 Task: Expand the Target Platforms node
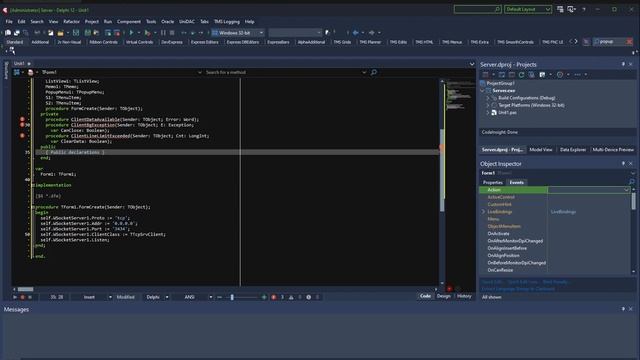point(487,105)
